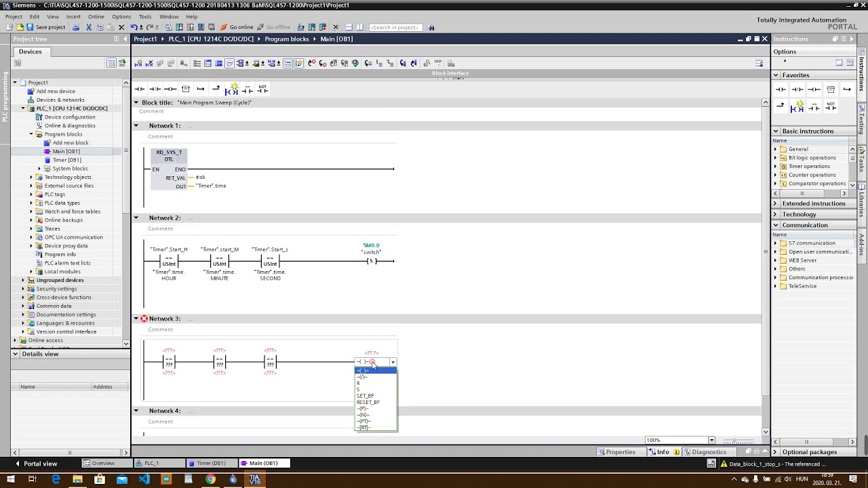The image size is (868, 488).
Task: Insert normally open contact from editor favorites bar
Action: pyautogui.click(x=140, y=89)
